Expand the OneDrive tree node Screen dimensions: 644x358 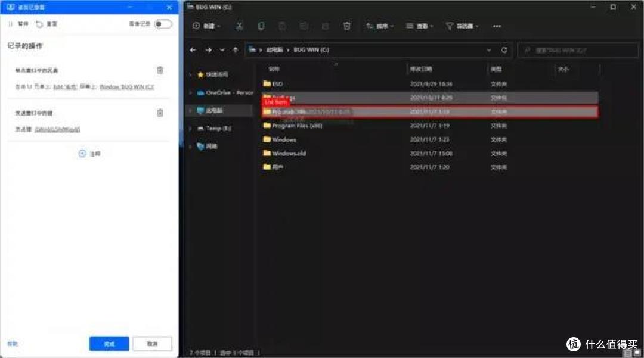point(190,93)
